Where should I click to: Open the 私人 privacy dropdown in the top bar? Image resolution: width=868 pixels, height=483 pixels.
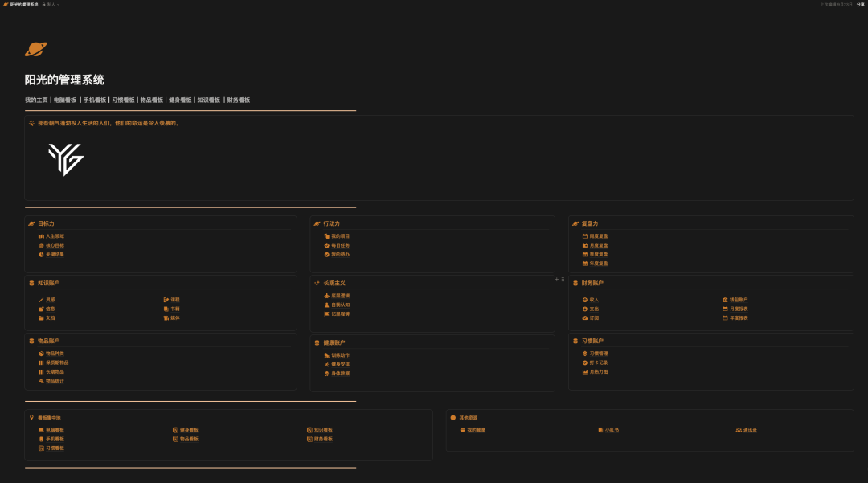pos(51,5)
